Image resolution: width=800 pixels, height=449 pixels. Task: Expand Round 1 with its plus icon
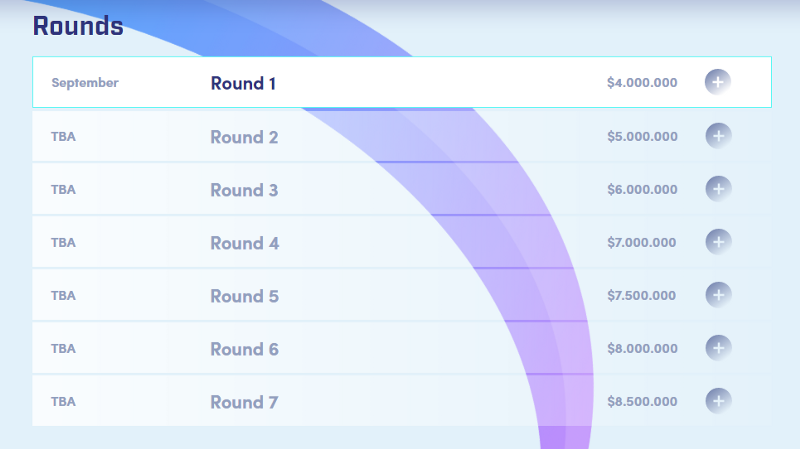pyautogui.click(x=718, y=82)
